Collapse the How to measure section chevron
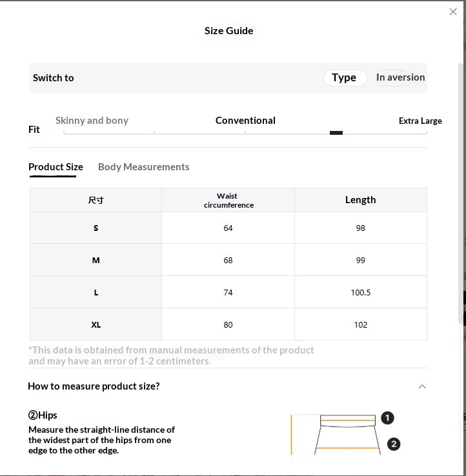Viewport: 466px width, 476px height. 422,386
